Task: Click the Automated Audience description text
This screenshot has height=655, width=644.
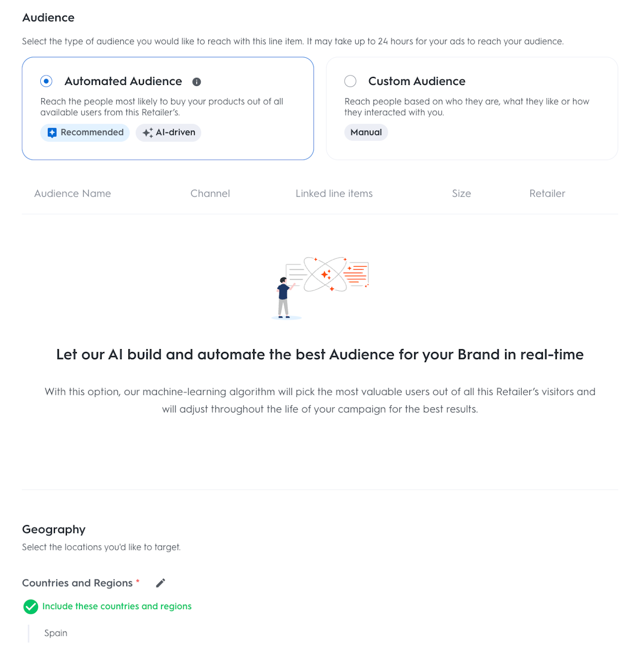Action: tap(162, 107)
